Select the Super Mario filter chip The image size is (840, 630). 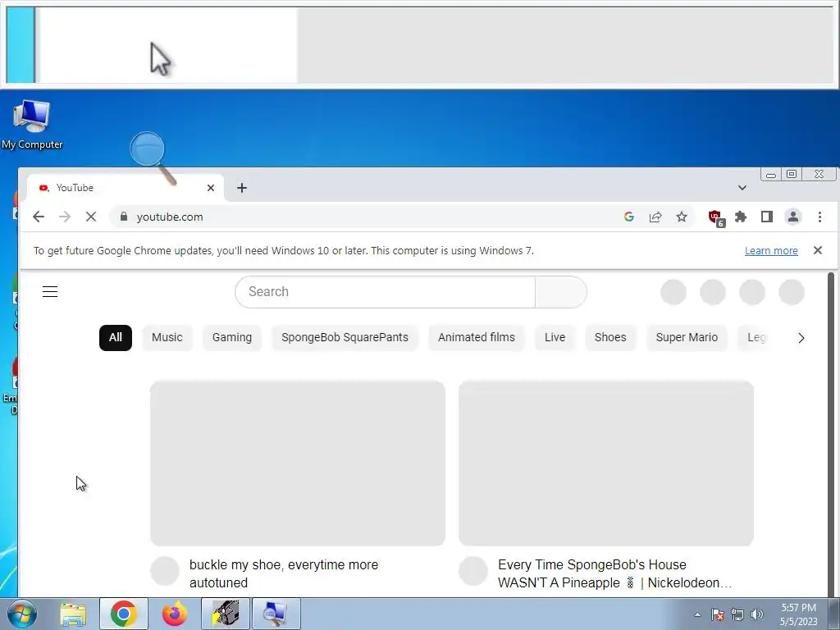click(x=687, y=337)
